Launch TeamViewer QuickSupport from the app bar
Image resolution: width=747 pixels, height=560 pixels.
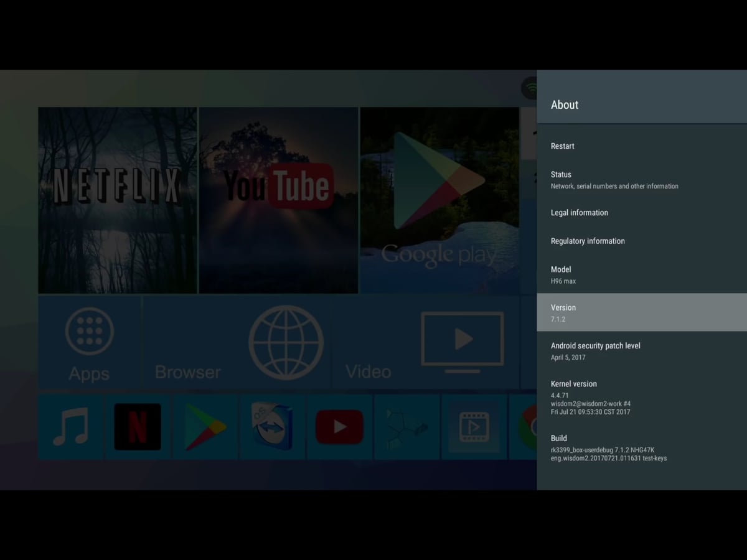click(x=272, y=427)
